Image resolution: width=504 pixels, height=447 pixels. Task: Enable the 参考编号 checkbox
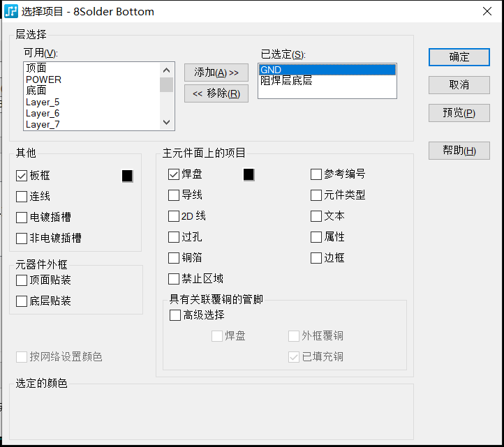(316, 174)
